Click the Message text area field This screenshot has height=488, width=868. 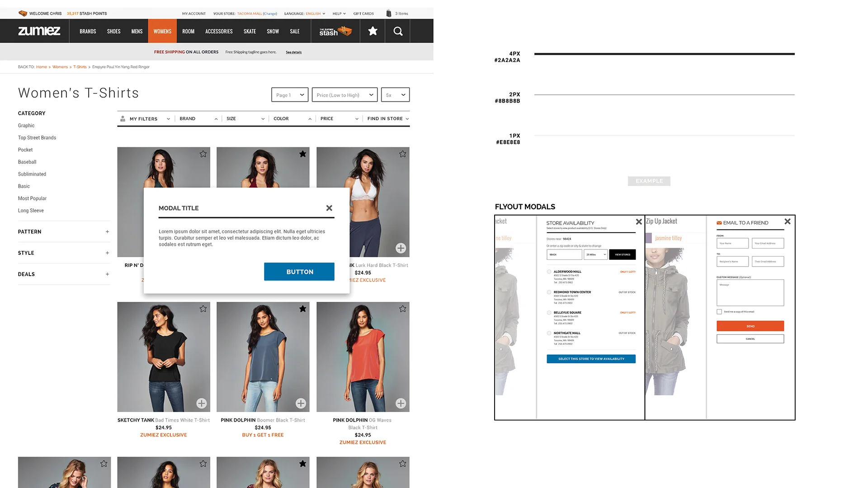[750, 293]
